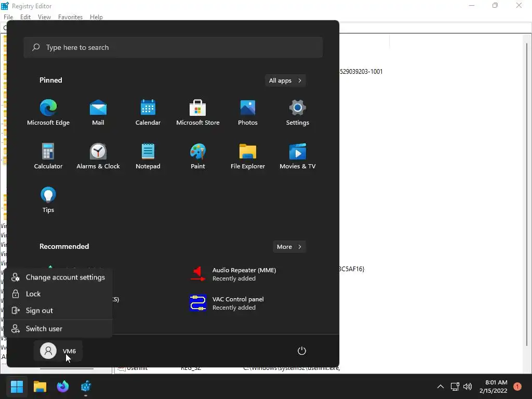532x399 pixels.
Task: Open Firefox from the taskbar
Action: tap(63, 386)
